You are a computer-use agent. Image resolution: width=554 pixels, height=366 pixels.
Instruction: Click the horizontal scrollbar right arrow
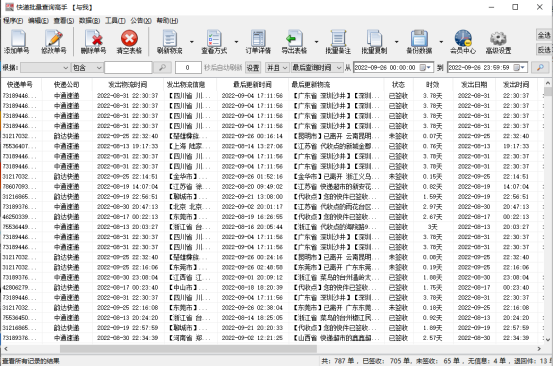point(539,349)
